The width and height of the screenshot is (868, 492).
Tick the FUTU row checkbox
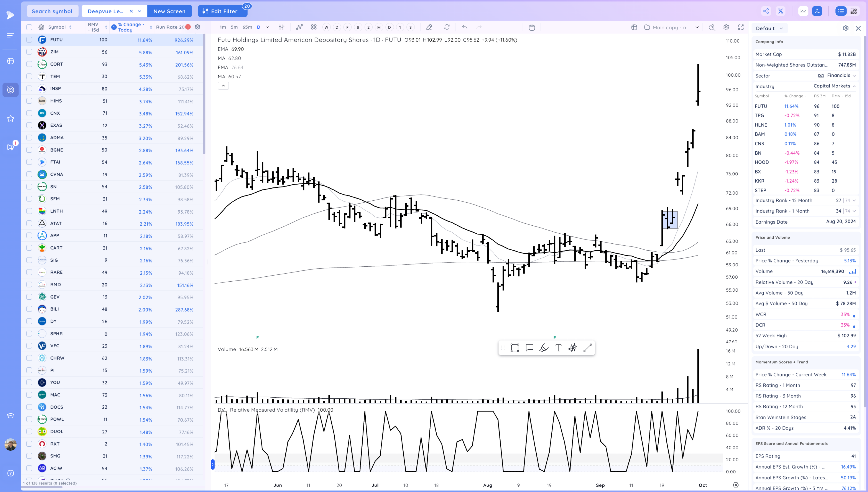pyautogui.click(x=29, y=40)
